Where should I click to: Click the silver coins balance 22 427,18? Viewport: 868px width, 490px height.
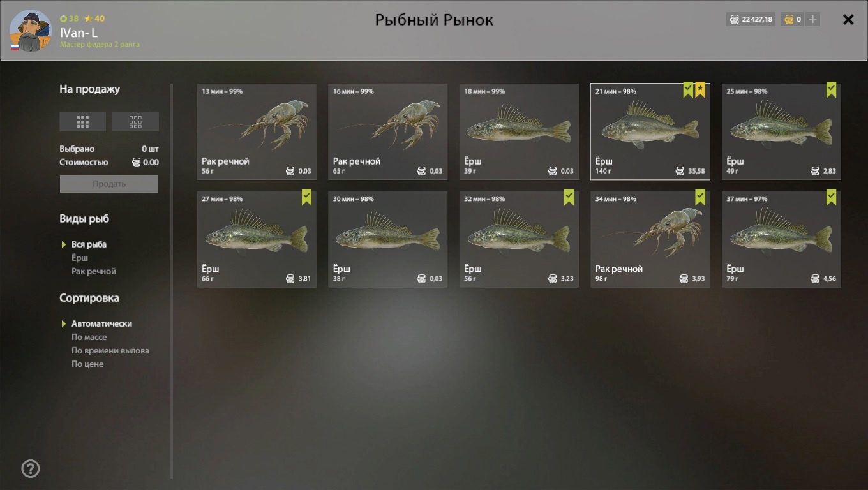751,19
